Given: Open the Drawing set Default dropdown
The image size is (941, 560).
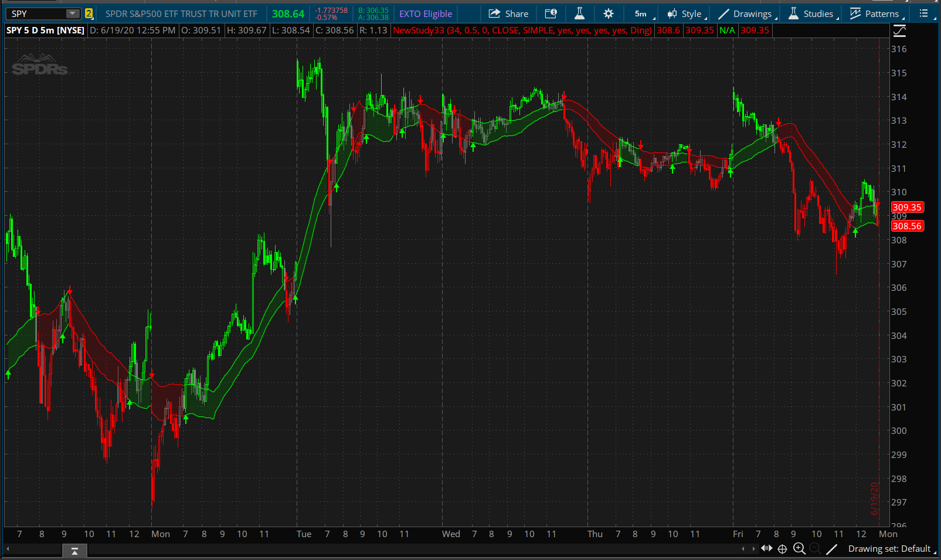Looking at the screenshot, I should tap(890, 549).
